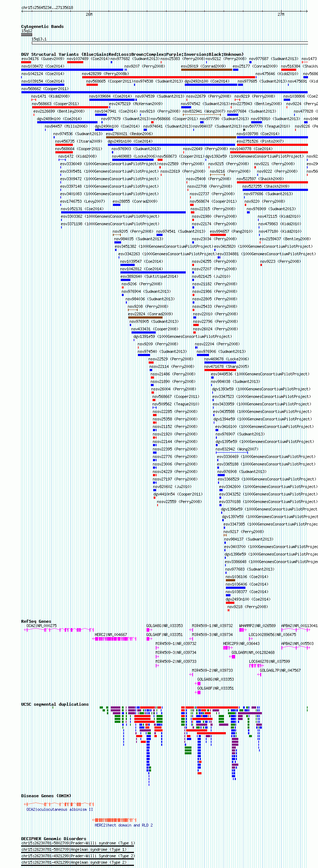The height and width of the screenshot is (868, 318).
Task: Open variant esv2751526 (Pinto2007)
Action: click(260, 141)
